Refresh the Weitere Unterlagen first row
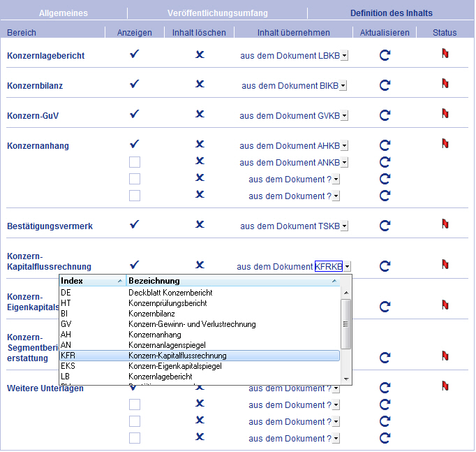Screen dimensions: 476x452 pyautogui.click(x=385, y=388)
